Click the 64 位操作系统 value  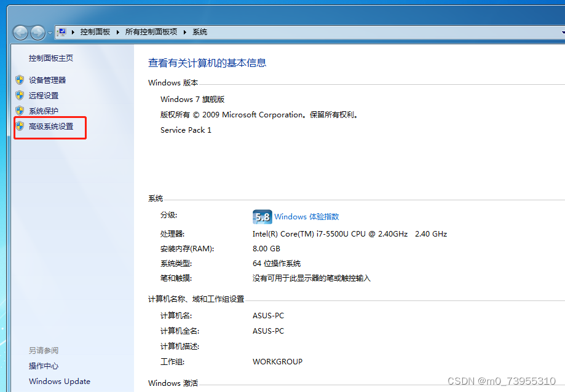click(277, 264)
